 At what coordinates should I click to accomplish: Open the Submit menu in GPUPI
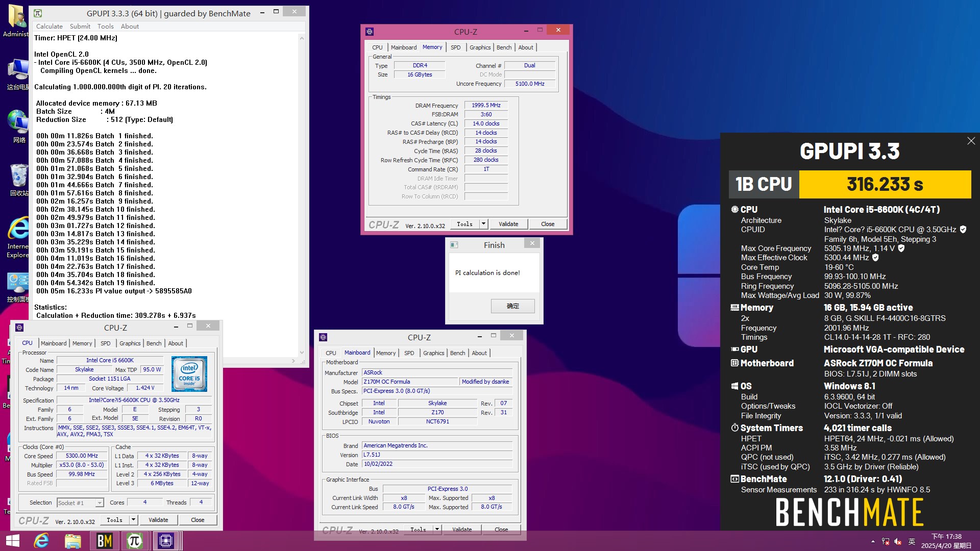(x=80, y=27)
